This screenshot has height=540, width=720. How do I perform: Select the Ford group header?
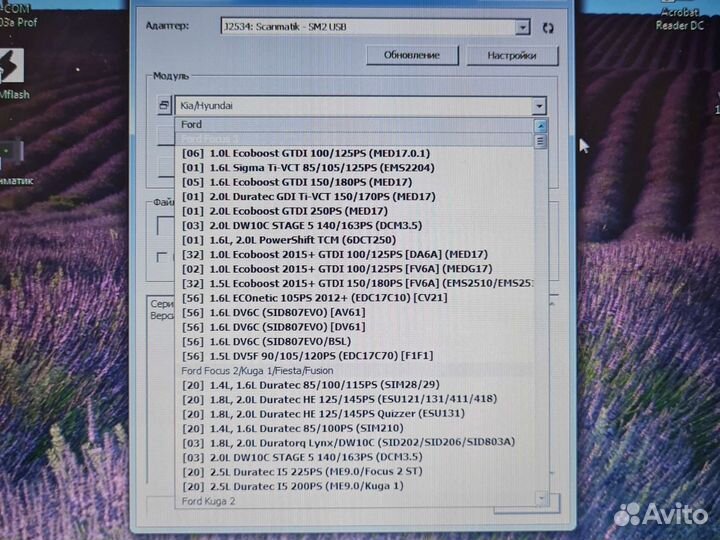click(354, 124)
